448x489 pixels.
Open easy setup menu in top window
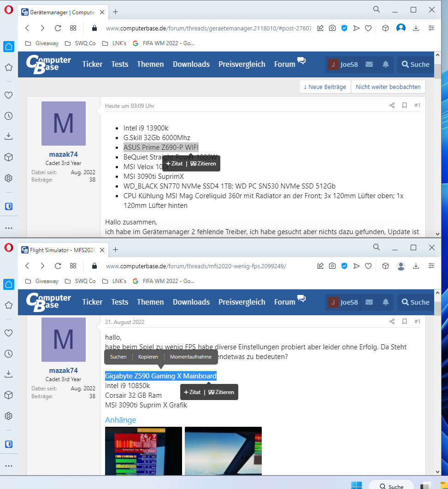point(431,28)
